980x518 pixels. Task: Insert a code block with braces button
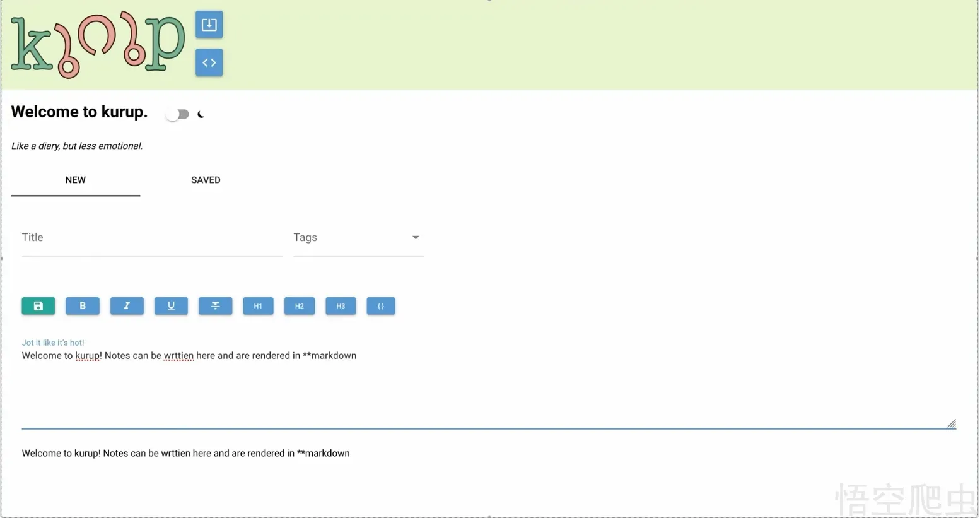[381, 306]
